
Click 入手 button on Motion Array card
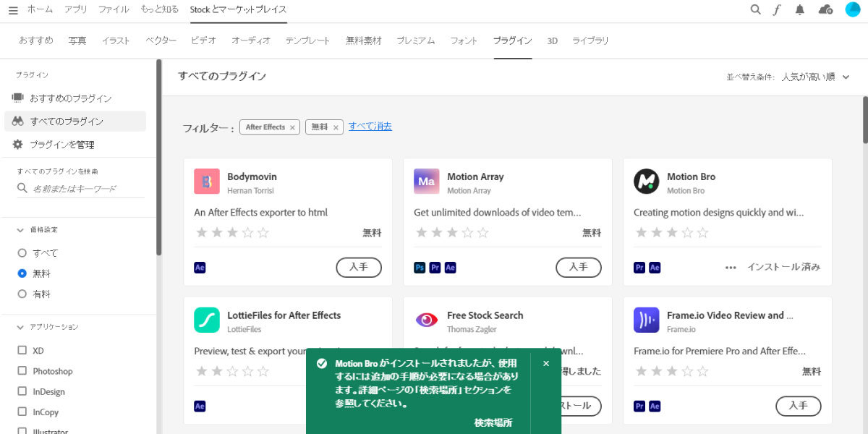coord(579,267)
